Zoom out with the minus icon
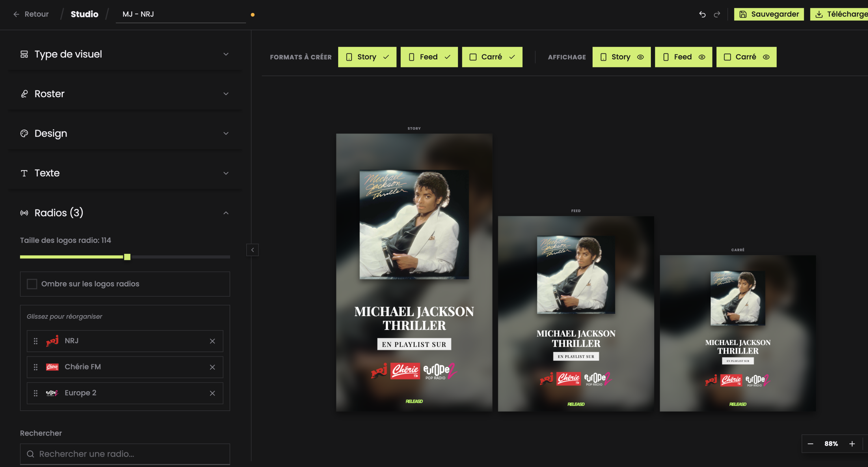 pyautogui.click(x=810, y=444)
